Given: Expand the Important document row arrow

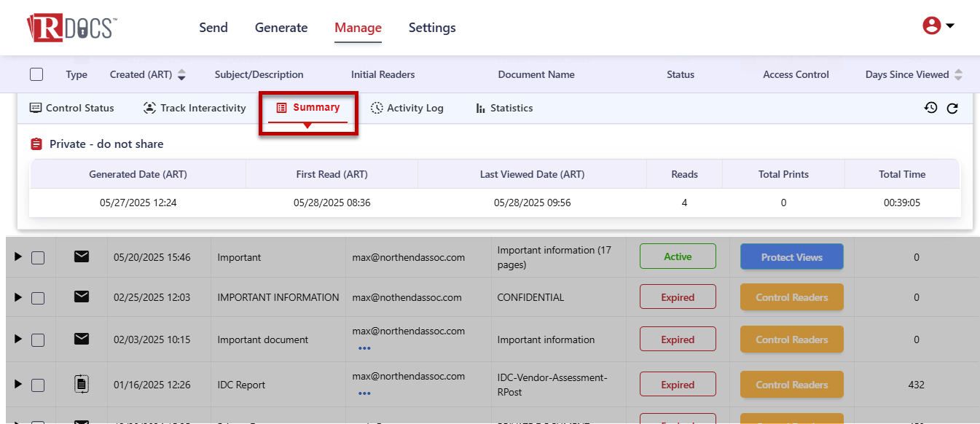Looking at the screenshot, I should pyautogui.click(x=18, y=339).
